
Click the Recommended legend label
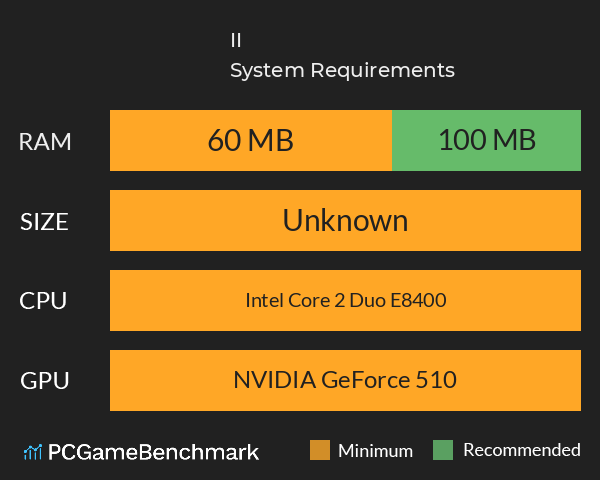click(x=522, y=450)
